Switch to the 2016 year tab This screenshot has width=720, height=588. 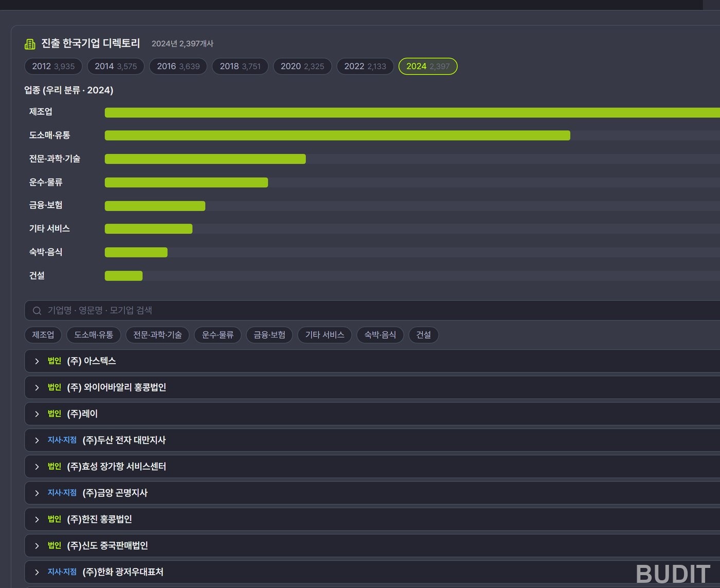pos(178,66)
